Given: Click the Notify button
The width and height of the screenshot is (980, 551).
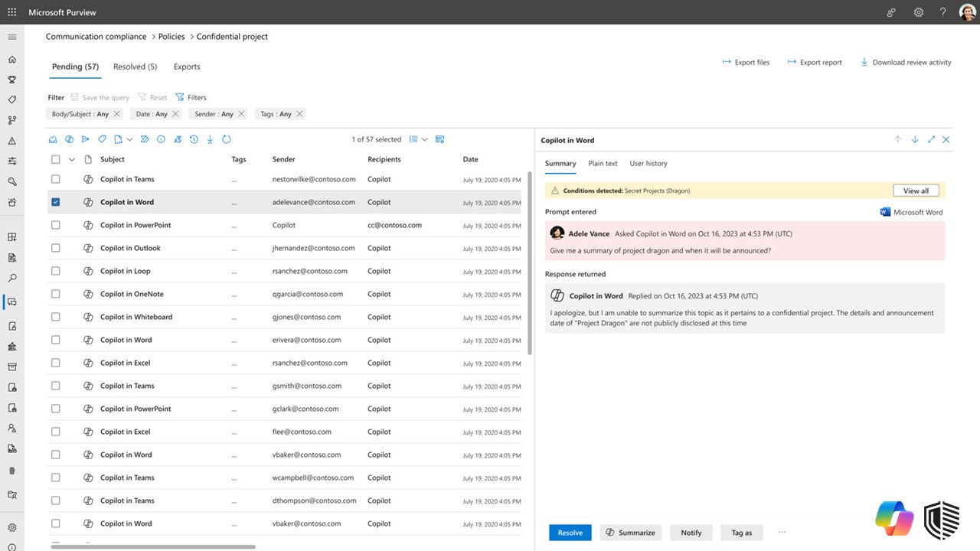Looking at the screenshot, I should 691,533.
